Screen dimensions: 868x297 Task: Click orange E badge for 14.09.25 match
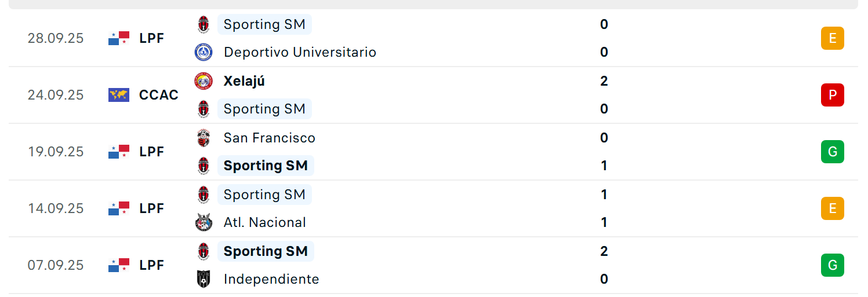click(x=833, y=208)
